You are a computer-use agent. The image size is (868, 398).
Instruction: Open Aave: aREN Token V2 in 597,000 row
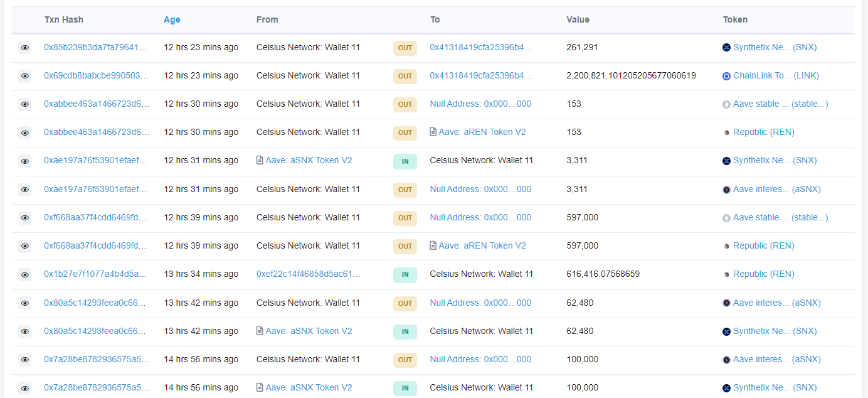tap(482, 245)
